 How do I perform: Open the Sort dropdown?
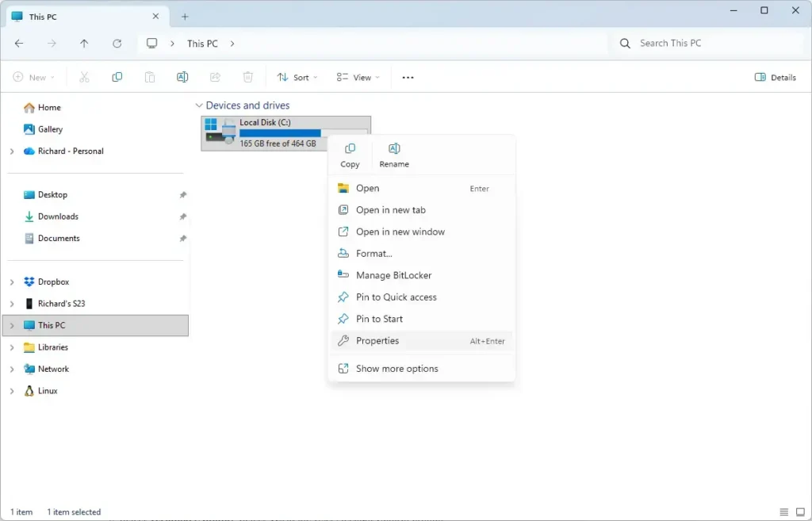[x=297, y=77]
